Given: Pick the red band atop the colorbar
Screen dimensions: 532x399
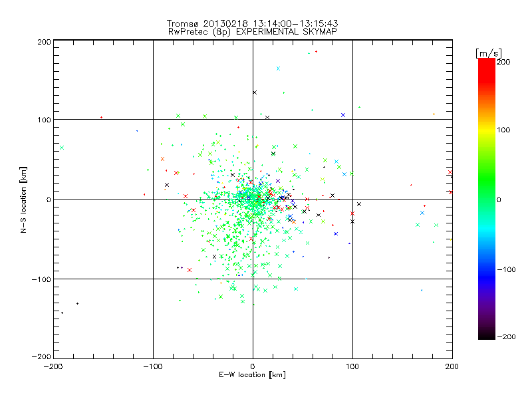Looking at the screenshot, I should pos(487,70).
